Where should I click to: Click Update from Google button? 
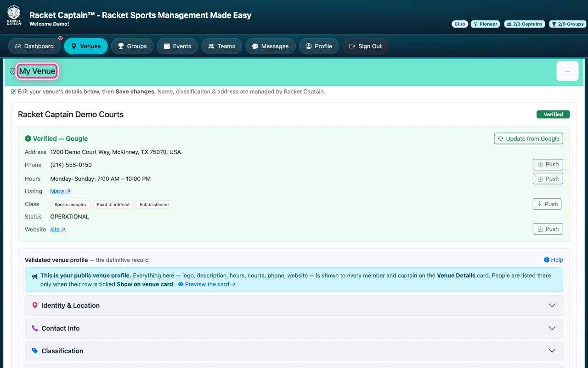pyautogui.click(x=529, y=138)
